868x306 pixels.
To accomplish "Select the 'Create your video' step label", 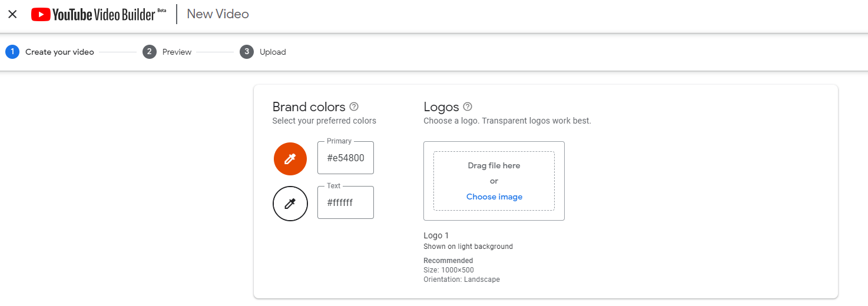I will pos(59,52).
